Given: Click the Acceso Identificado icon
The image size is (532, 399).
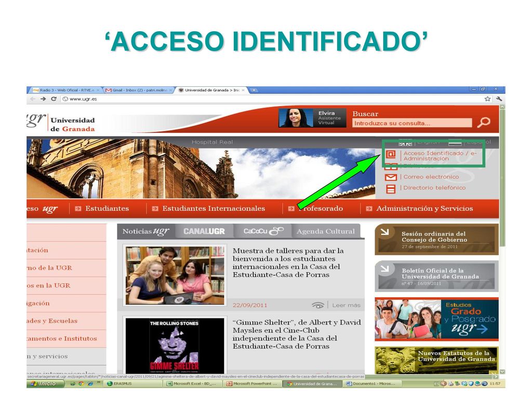Looking at the screenshot, I should coord(391,155).
